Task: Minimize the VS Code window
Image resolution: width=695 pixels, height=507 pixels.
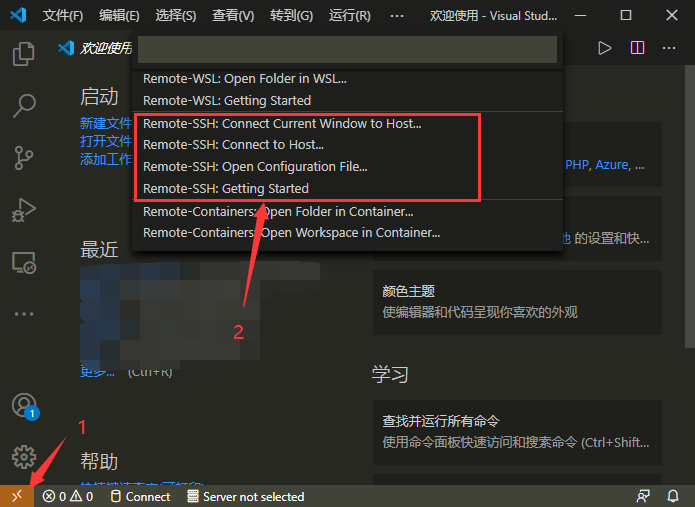Action: pyautogui.click(x=580, y=16)
